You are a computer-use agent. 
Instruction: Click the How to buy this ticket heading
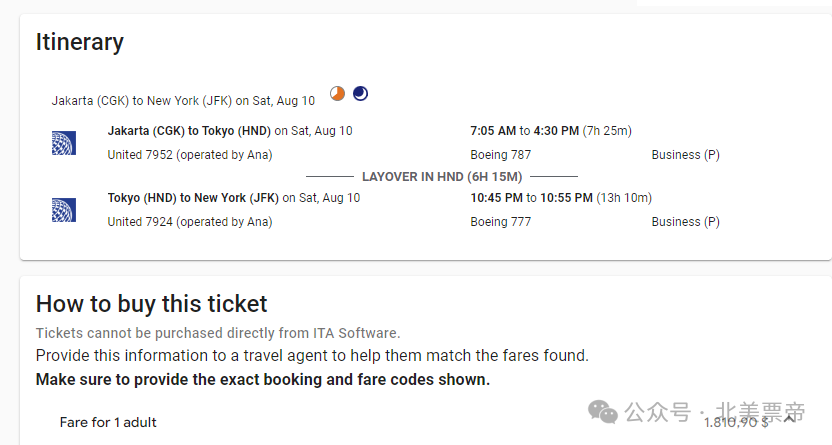pos(151,304)
